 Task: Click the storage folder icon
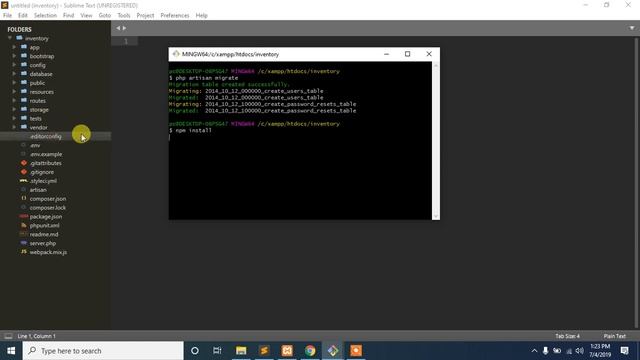24,109
